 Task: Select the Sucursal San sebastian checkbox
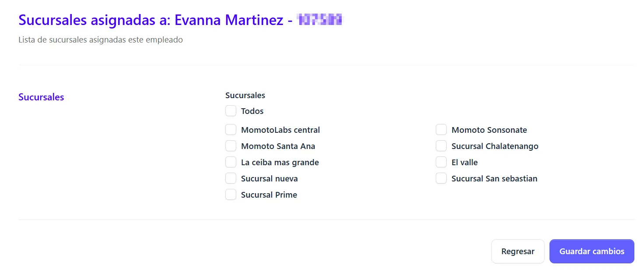click(x=441, y=178)
